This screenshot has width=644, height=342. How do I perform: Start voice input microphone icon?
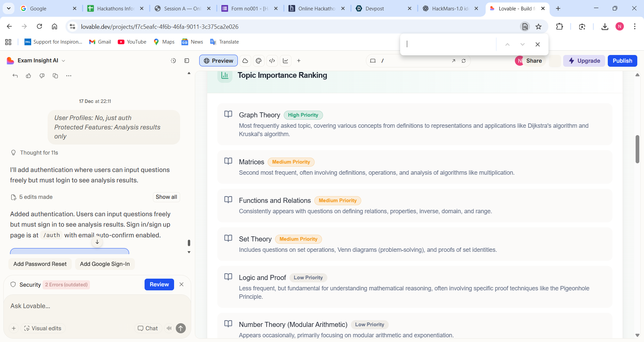169,328
